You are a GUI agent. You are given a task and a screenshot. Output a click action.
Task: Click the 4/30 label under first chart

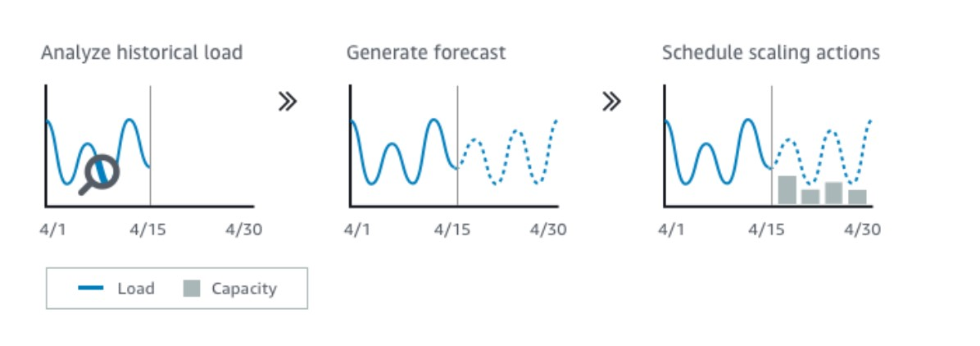[243, 230]
